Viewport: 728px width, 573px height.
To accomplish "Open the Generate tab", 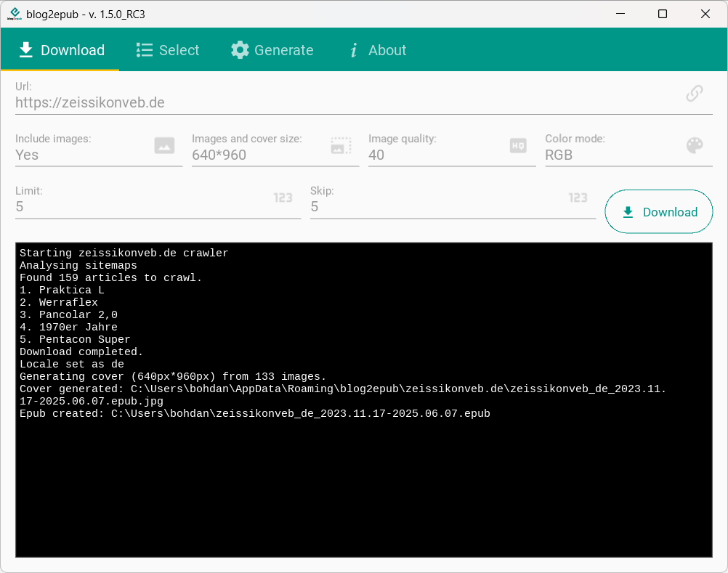I will coord(272,50).
